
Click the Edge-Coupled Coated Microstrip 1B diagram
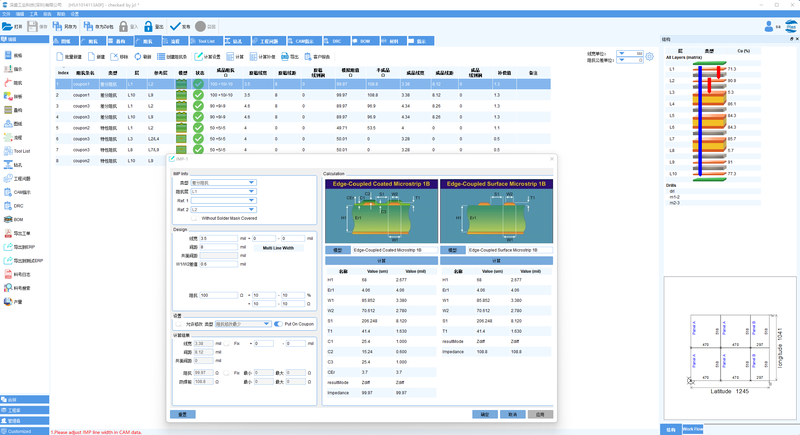point(381,211)
